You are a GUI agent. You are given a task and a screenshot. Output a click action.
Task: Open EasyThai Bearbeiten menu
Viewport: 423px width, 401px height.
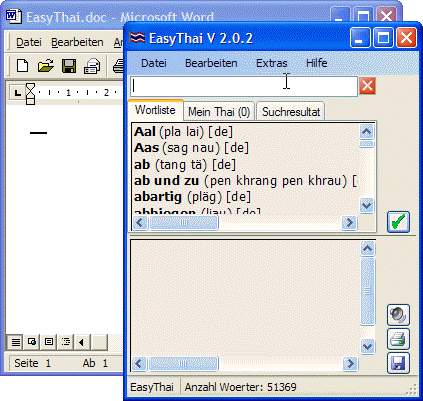(x=211, y=63)
